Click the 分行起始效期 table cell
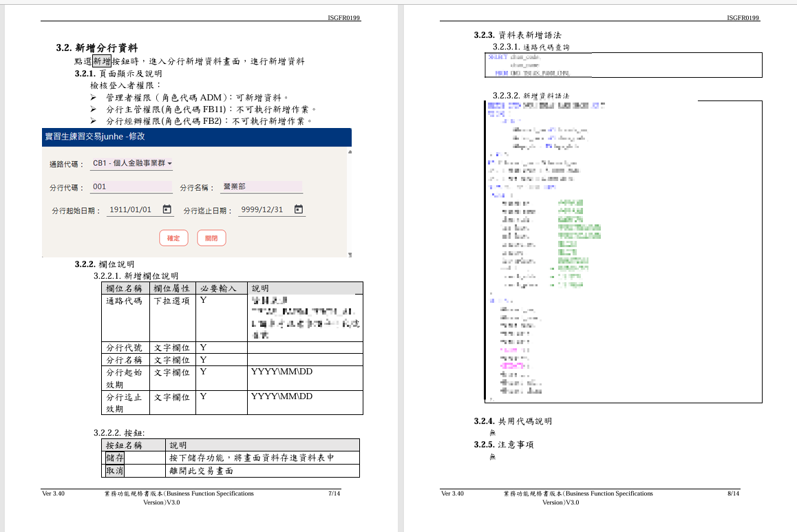Screen dimensions: 797x532 [125, 378]
